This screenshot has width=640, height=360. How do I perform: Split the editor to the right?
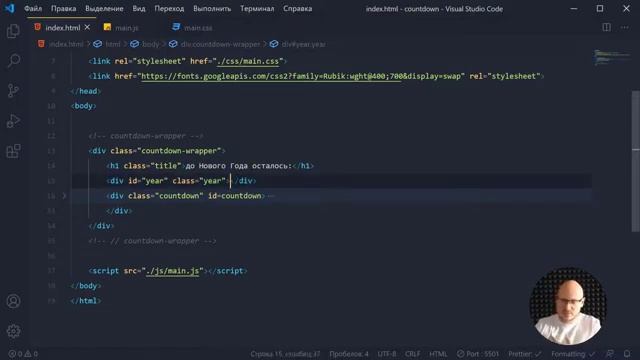pyautogui.click(x=607, y=27)
